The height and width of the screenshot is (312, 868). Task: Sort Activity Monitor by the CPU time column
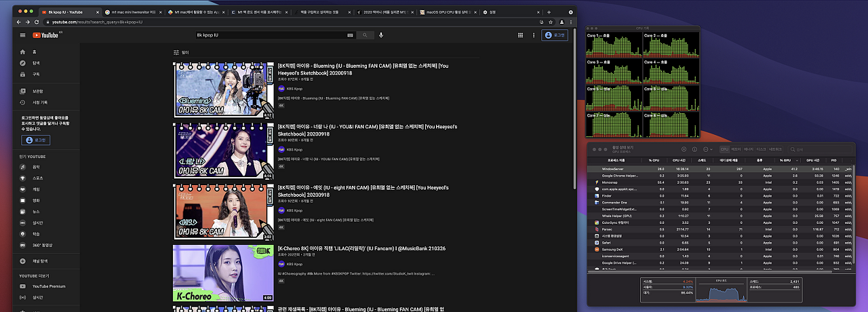tap(679, 160)
